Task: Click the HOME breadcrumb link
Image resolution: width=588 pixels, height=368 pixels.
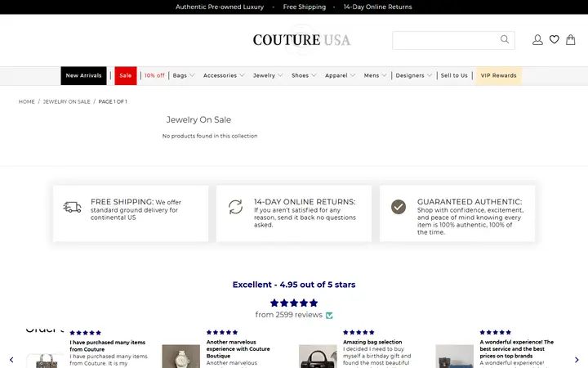Action: [x=27, y=101]
